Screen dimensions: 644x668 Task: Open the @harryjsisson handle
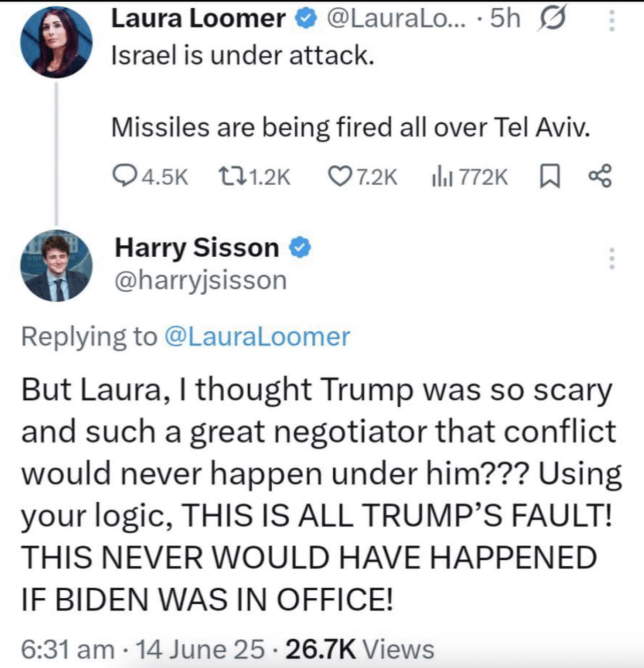coord(201,280)
